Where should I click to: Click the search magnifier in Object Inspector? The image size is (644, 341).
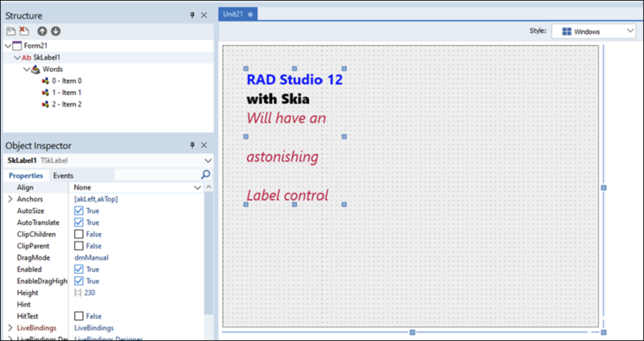tap(205, 175)
